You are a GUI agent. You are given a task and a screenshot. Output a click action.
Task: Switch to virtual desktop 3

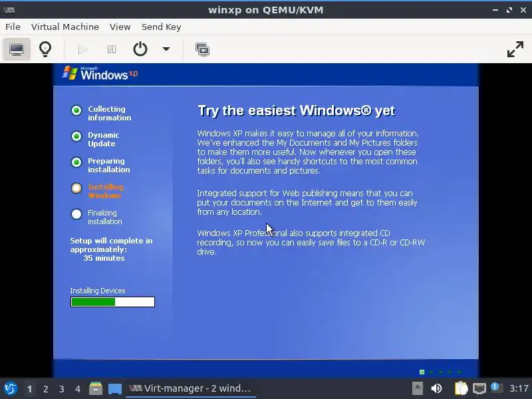pos(61,389)
